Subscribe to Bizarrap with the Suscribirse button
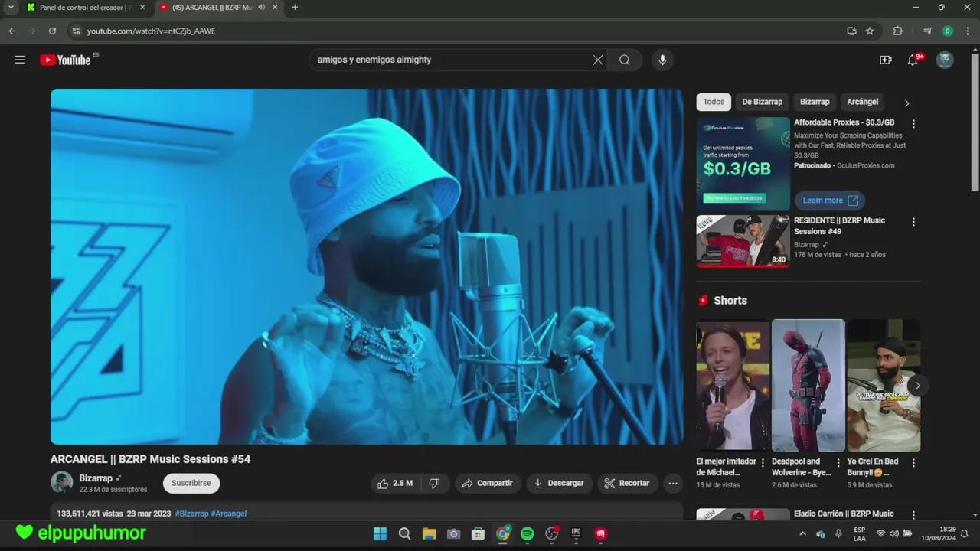This screenshot has width=980, height=551. (191, 483)
